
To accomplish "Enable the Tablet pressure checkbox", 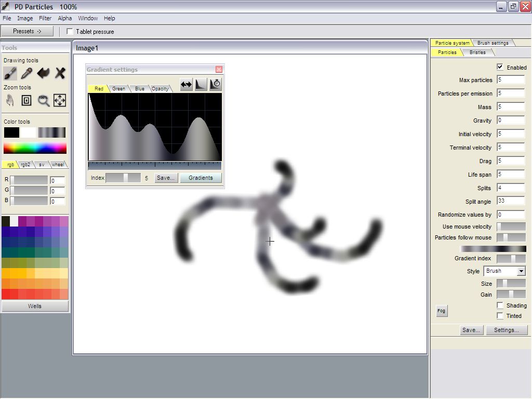I will click(x=70, y=32).
